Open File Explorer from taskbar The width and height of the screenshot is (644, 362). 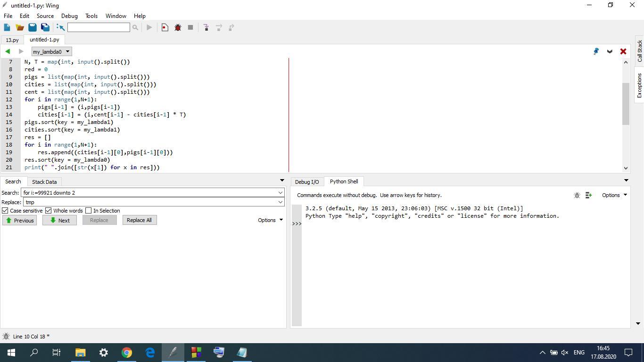[80, 353]
